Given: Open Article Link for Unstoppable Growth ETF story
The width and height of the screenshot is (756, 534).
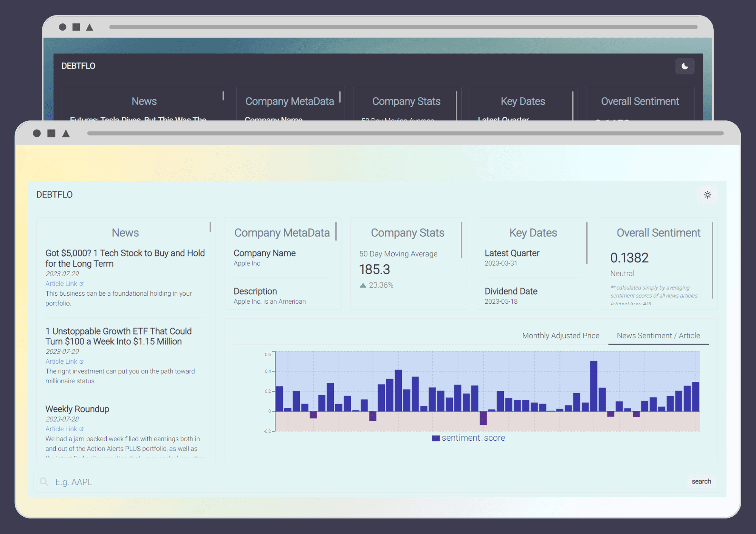Looking at the screenshot, I should [61, 361].
